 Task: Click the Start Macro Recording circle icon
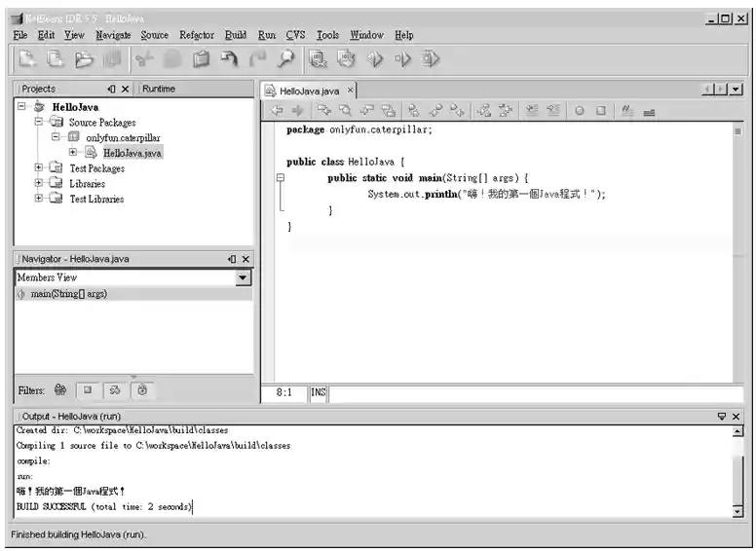[580, 111]
